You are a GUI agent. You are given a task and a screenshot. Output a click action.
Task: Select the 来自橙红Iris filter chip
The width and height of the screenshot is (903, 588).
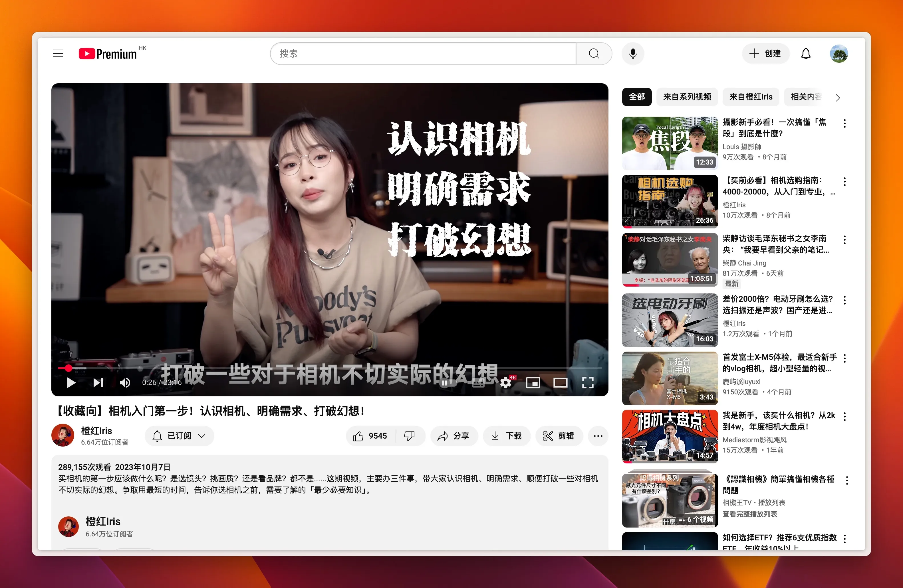pos(751,97)
